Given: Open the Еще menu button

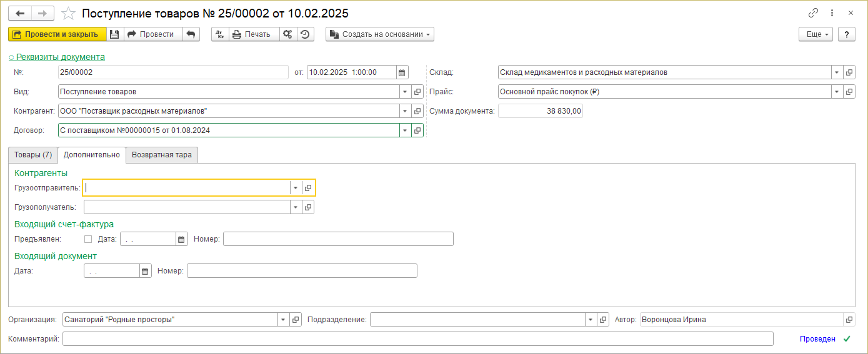Looking at the screenshot, I should coord(816,34).
